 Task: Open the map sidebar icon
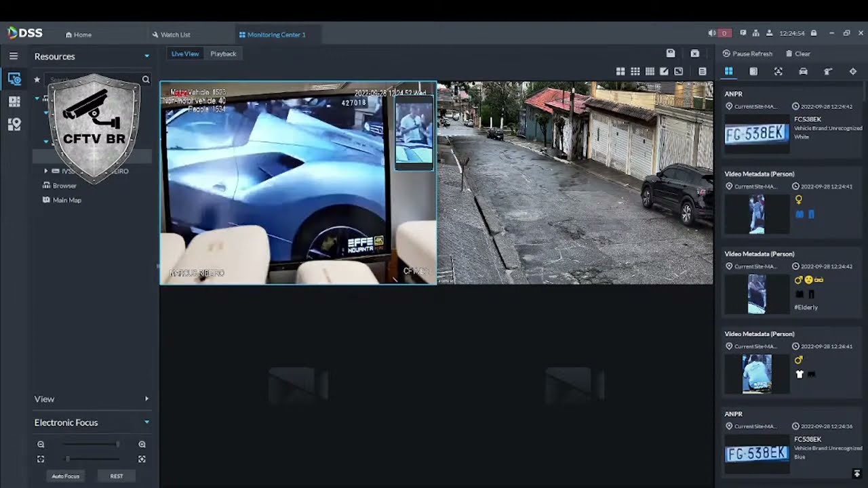pyautogui.click(x=14, y=124)
